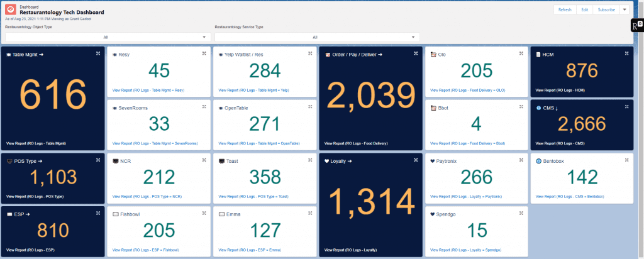The height and width of the screenshot is (259, 644).
Task: Open View Report for POS Type = NCR
Action: tap(147, 197)
